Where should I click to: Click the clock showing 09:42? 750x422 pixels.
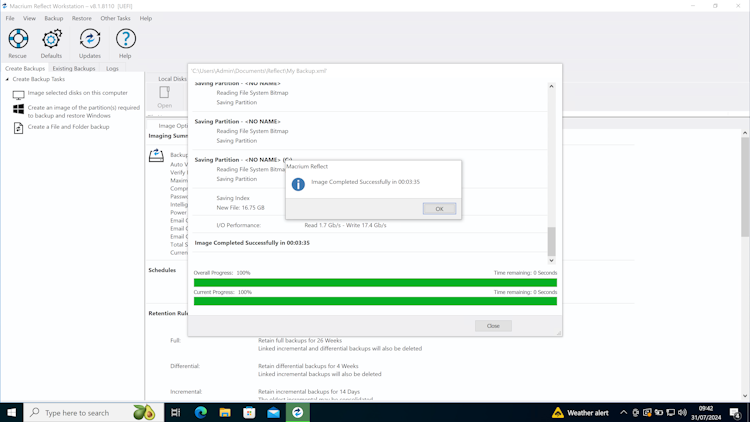[x=706, y=412]
